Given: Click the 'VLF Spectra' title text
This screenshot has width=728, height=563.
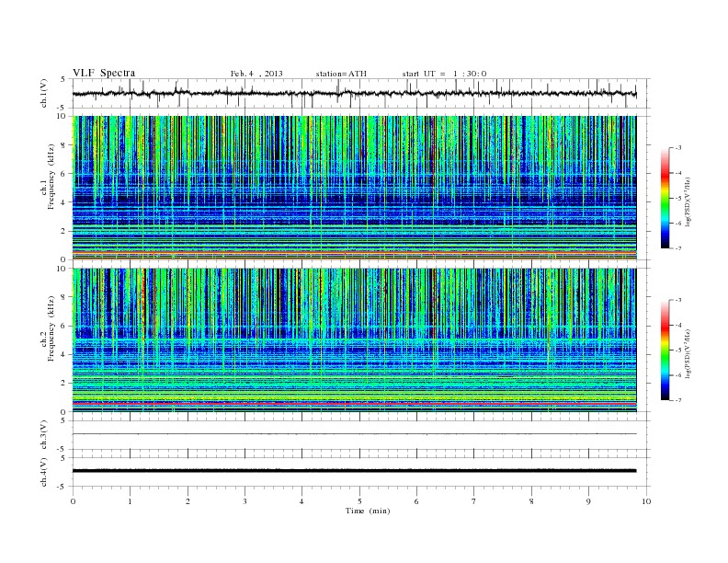Looking at the screenshot, I should coord(104,73).
